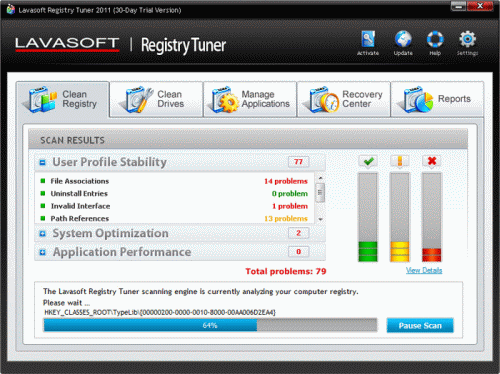Viewport: 500px width, 374px height.
Task: Click the Pause Scan button
Action: pyautogui.click(x=420, y=326)
